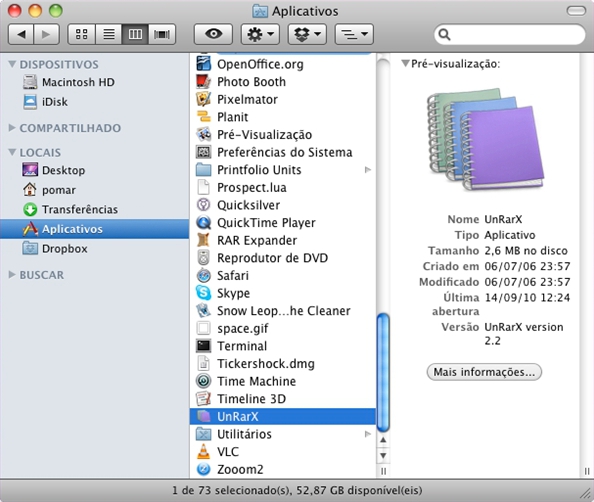The width and height of the screenshot is (594, 502).
Task: Click the Photo Booth app icon
Action: coord(203,81)
